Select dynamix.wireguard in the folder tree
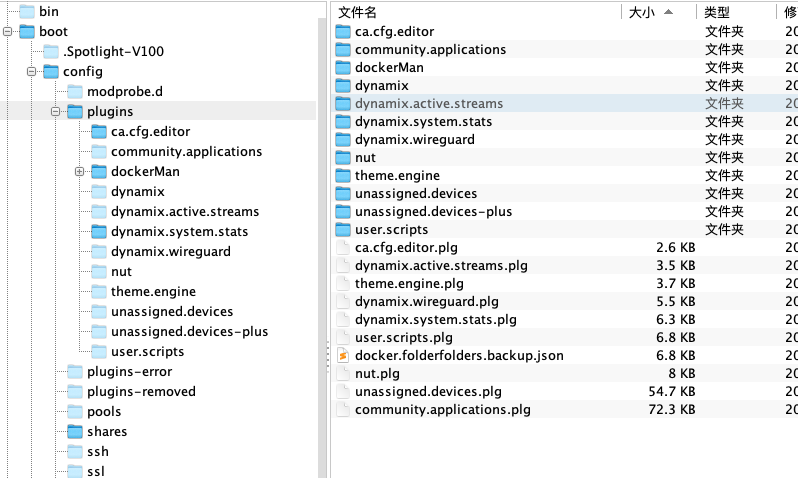 coord(170,251)
